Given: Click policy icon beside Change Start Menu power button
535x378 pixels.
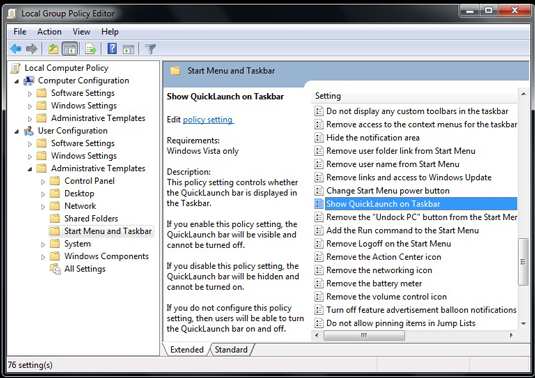Looking at the screenshot, I should [319, 191].
